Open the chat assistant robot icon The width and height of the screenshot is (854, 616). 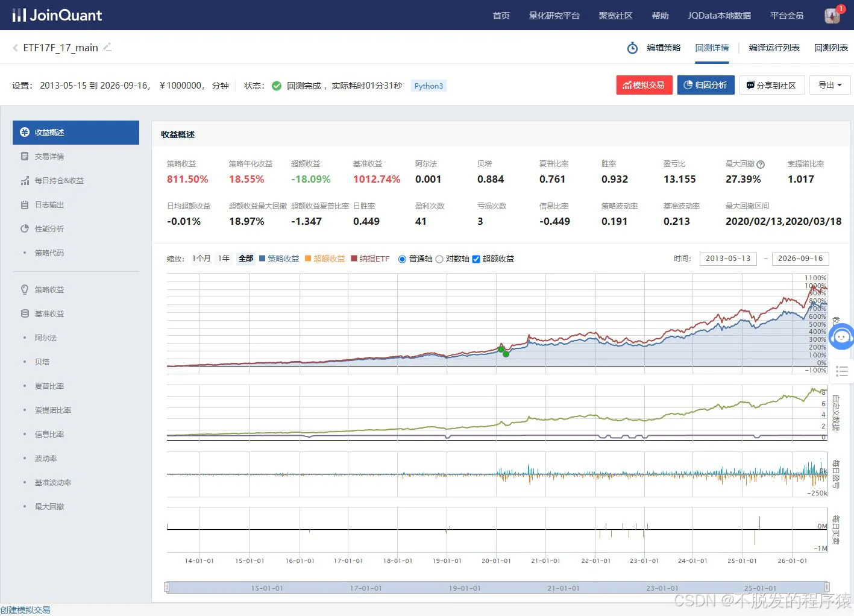[x=842, y=336]
